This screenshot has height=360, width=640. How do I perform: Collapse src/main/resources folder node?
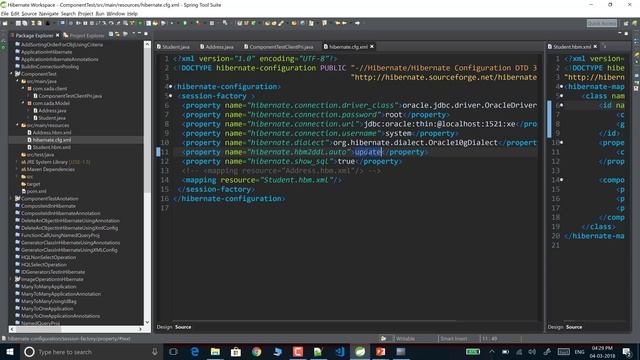(x=18, y=125)
